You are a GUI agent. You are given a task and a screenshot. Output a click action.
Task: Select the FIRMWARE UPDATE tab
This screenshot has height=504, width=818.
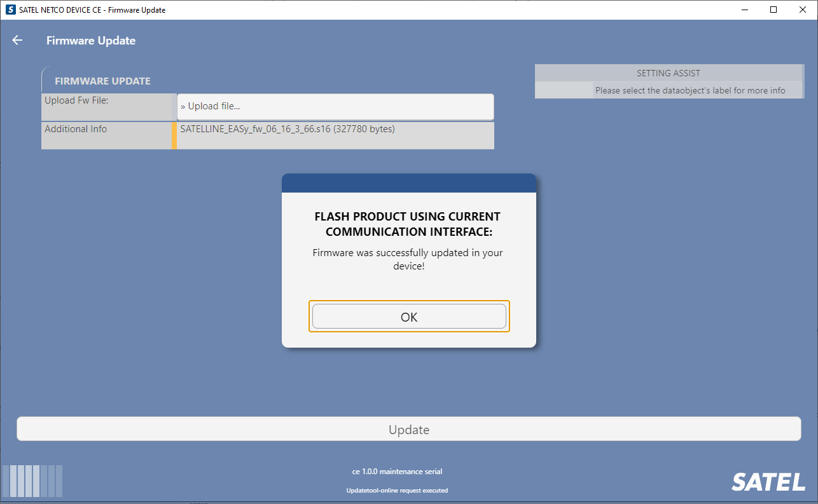pos(102,81)
